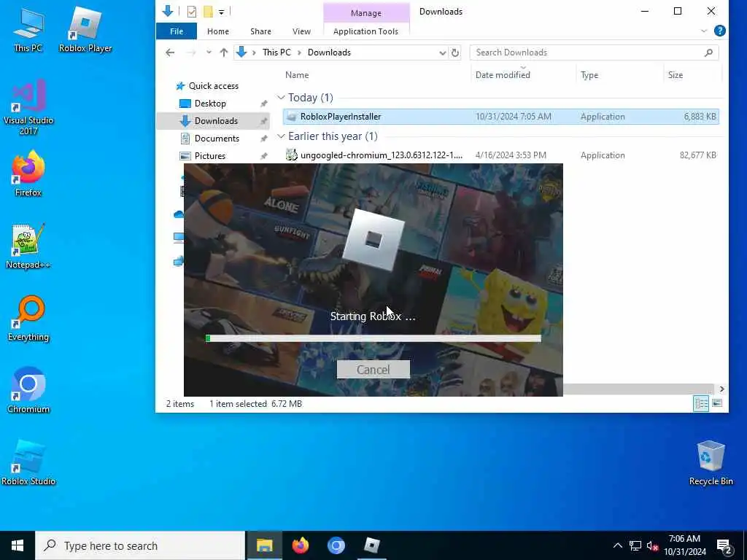Expand the ribbon with the chevron

[x=704, y=31]
